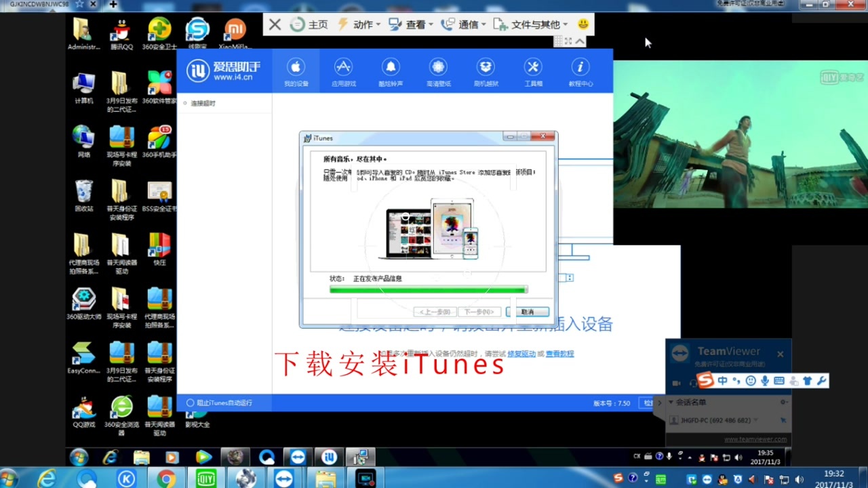
Task: Go to the 高清壁纸 wallpaper tab
Action: coord(438,72)
